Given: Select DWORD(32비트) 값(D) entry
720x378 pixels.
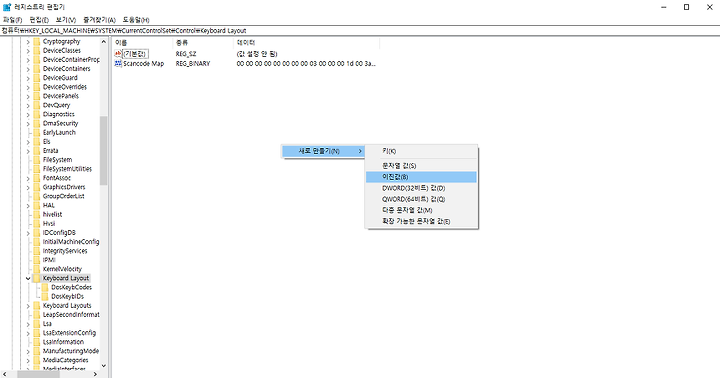Looking at the screenshot, I should (422, 188).
